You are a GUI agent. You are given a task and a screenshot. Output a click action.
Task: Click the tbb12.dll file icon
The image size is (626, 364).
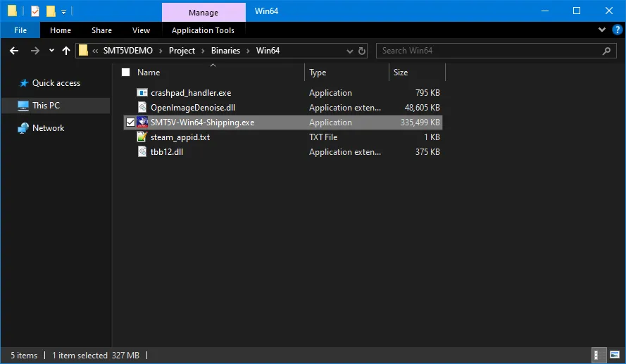142,151
